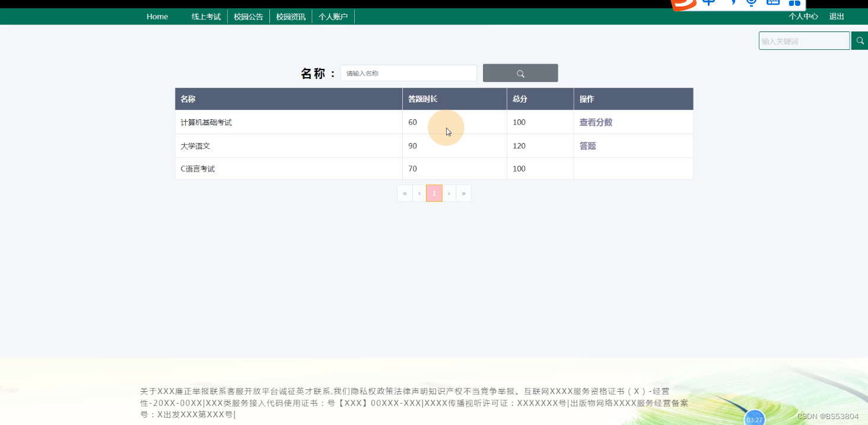Select the 计算机基础考试 name cell
The width and height of the screenshot is (868, 425).
point(289,122)
